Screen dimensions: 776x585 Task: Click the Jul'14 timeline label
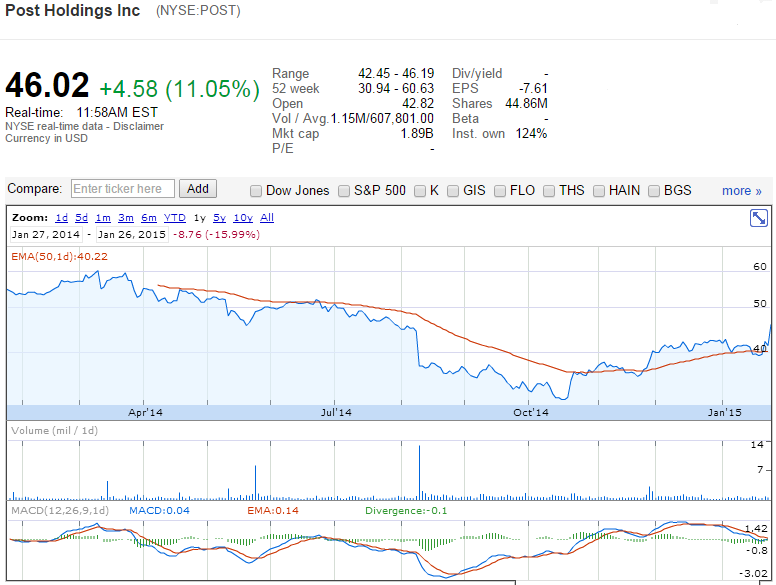click(336, 412)
